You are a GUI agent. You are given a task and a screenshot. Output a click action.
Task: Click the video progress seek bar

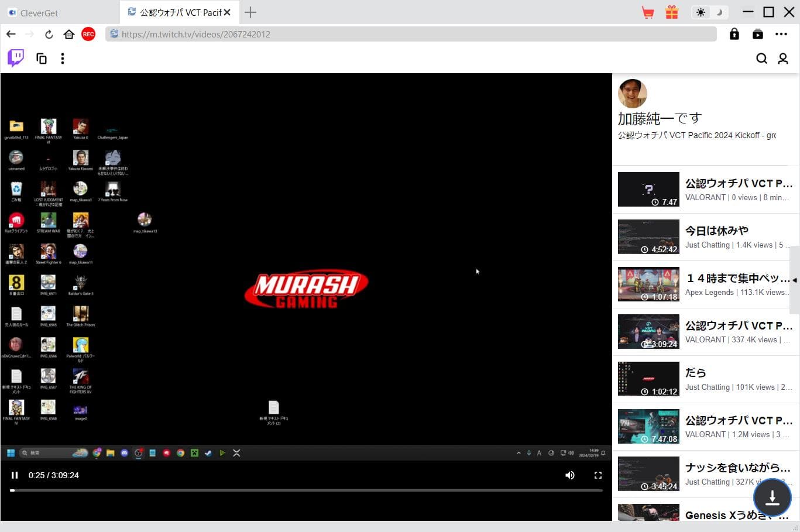[x=307, y=490]
